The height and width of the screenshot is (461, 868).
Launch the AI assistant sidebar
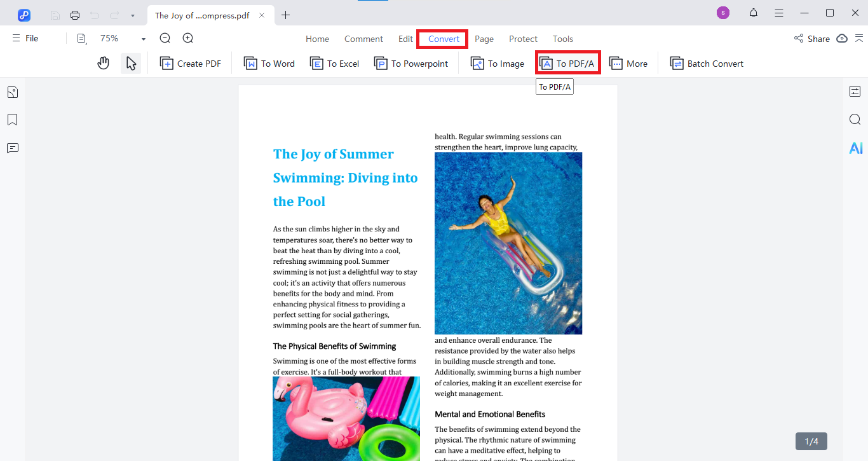(856, 148)
